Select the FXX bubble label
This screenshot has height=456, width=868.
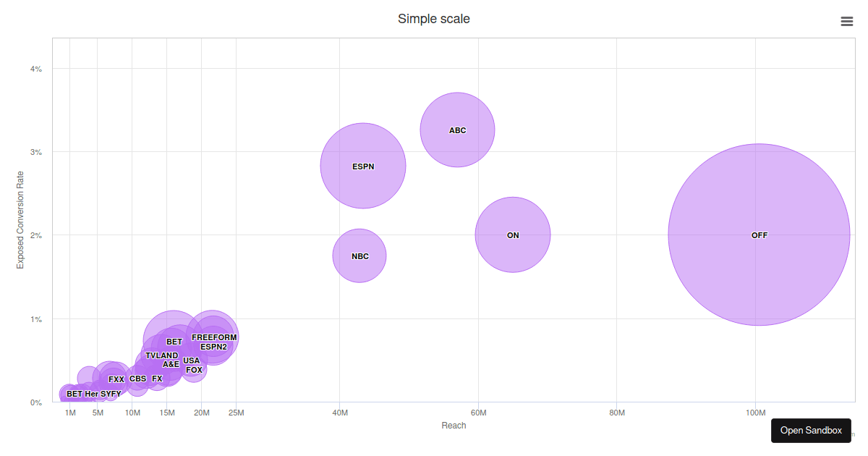click(x=116, y=379)
